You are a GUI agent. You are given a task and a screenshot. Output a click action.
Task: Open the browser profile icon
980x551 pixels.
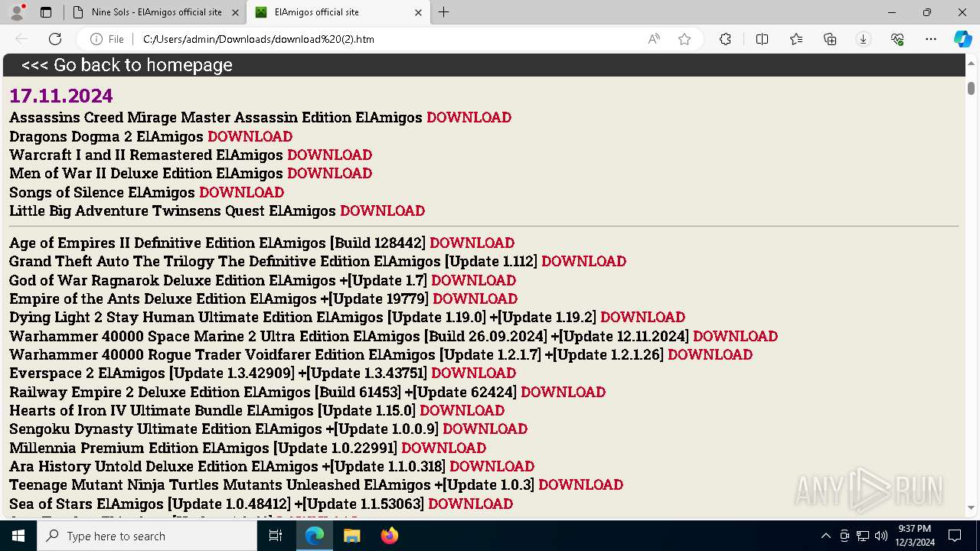(x=17, y=12)
